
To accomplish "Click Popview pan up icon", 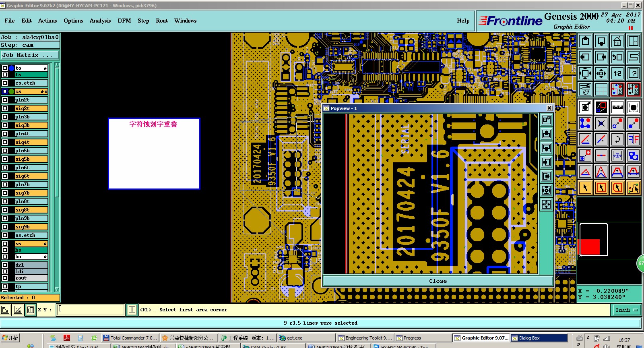I will pos(546,134).
